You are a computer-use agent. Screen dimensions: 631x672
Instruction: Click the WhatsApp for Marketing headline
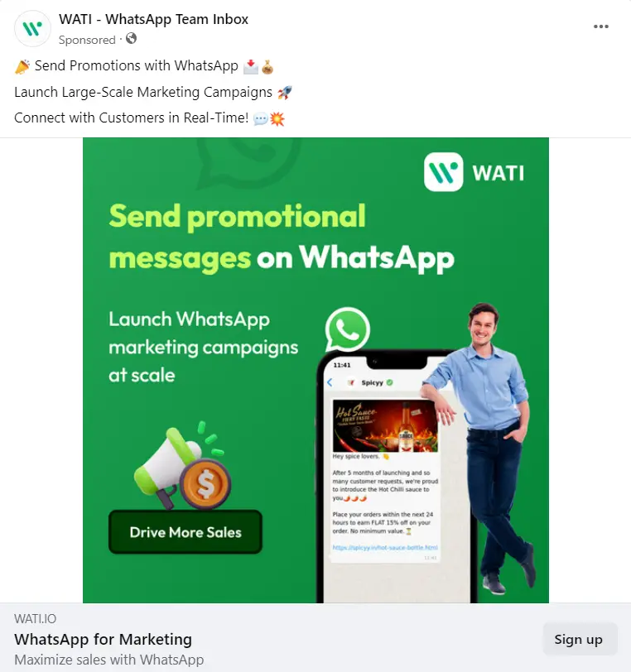point(103,639)
